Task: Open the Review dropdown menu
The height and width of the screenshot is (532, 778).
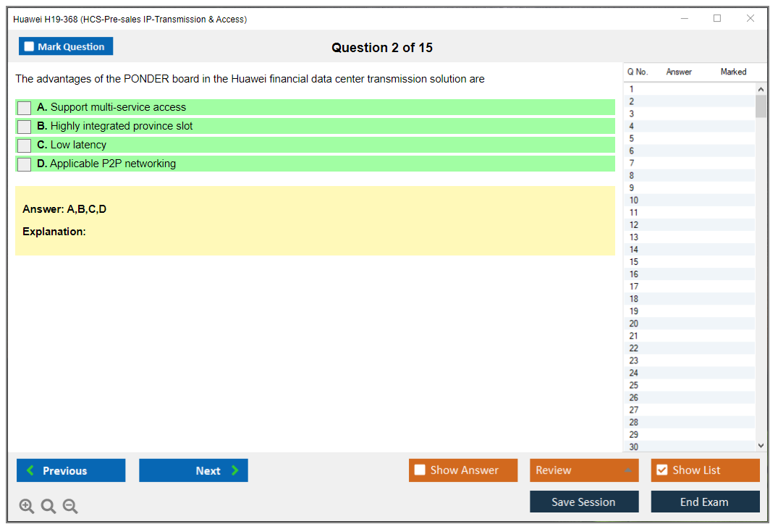Action: click(x=583, y=470)
